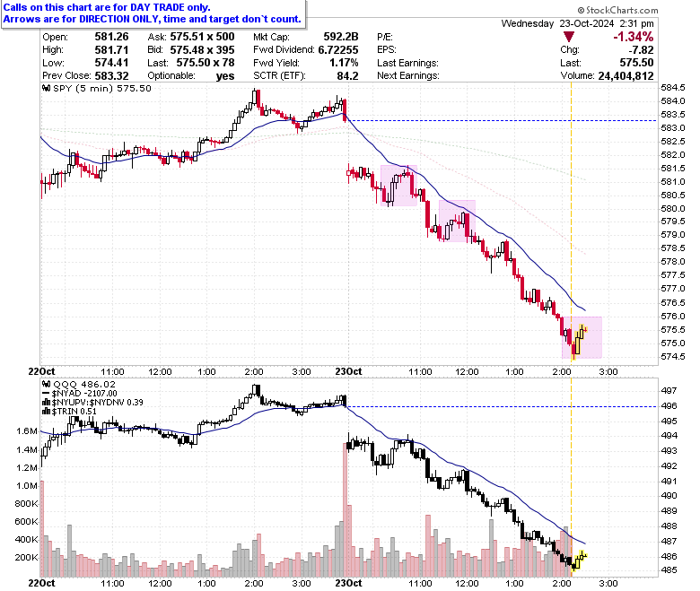
Task: Click the High value 581.71
Action: 111,49
